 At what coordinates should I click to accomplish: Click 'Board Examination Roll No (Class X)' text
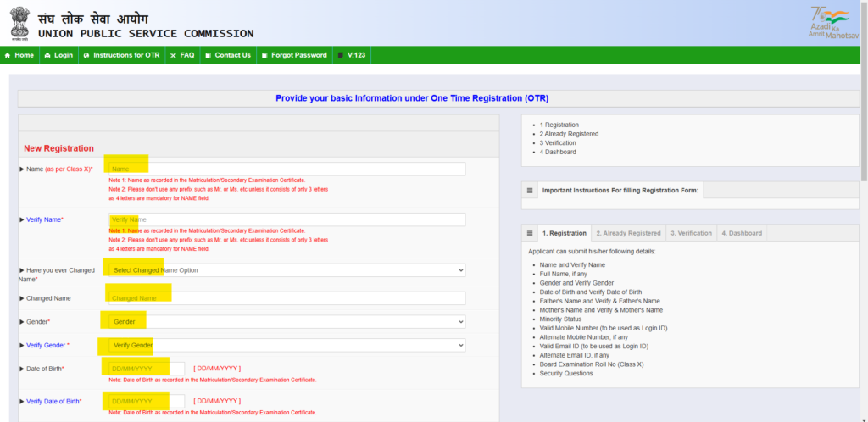tap(592, 364)
